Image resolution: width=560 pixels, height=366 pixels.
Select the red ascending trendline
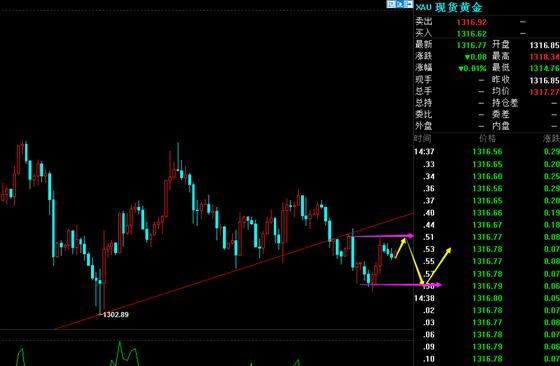[234, 271]
